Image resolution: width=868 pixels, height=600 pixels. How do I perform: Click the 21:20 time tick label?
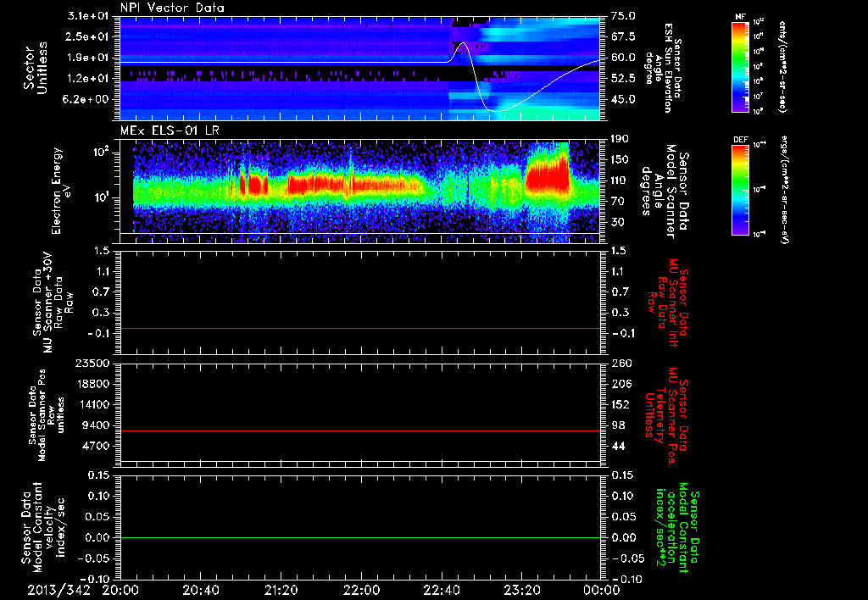pyautogui.click(x=281, y=590)
